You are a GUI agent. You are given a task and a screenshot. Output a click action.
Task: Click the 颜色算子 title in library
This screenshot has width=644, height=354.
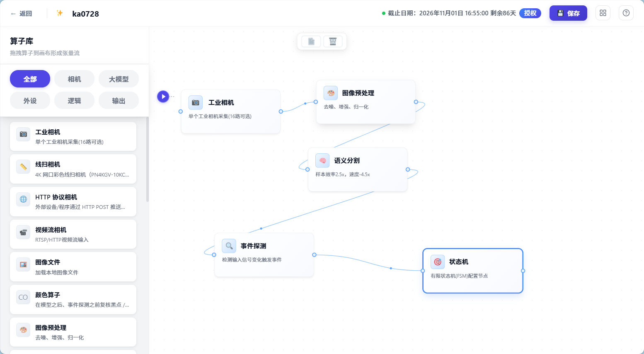coord(48,295)
